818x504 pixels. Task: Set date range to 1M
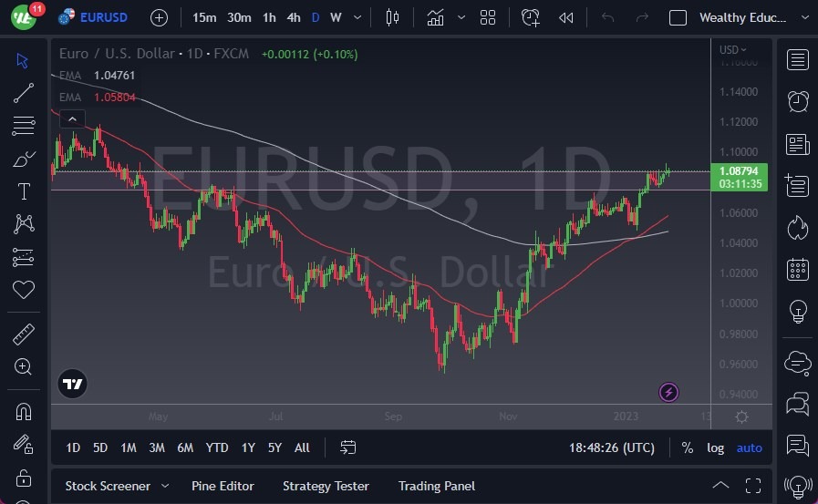[x=129, y=447]
